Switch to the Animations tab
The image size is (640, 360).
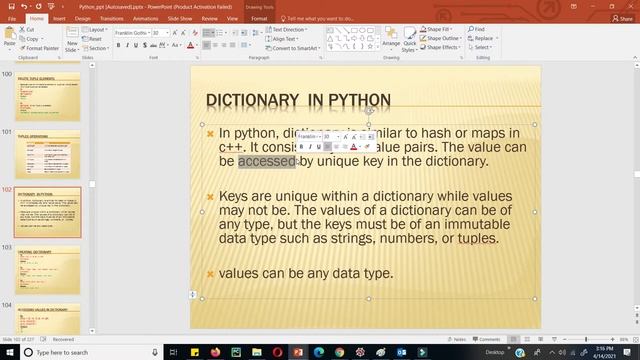click(145, 19)
